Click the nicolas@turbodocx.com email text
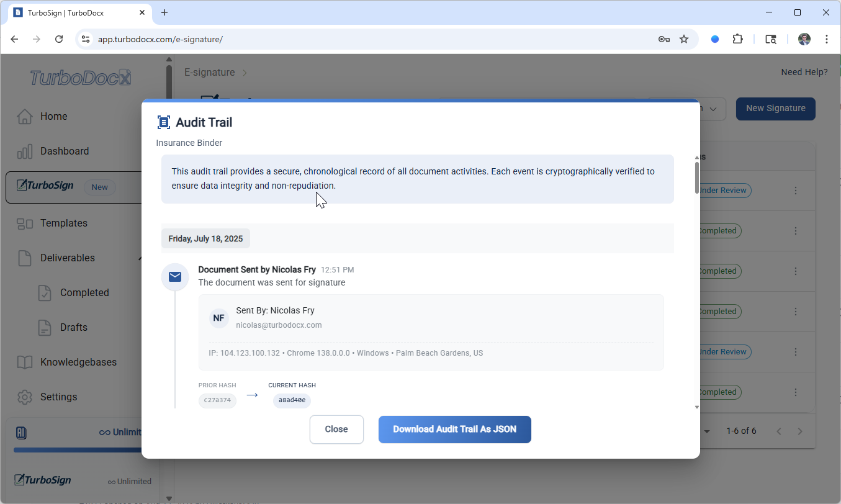Screen dimensions: 841x504 point(279,325)
